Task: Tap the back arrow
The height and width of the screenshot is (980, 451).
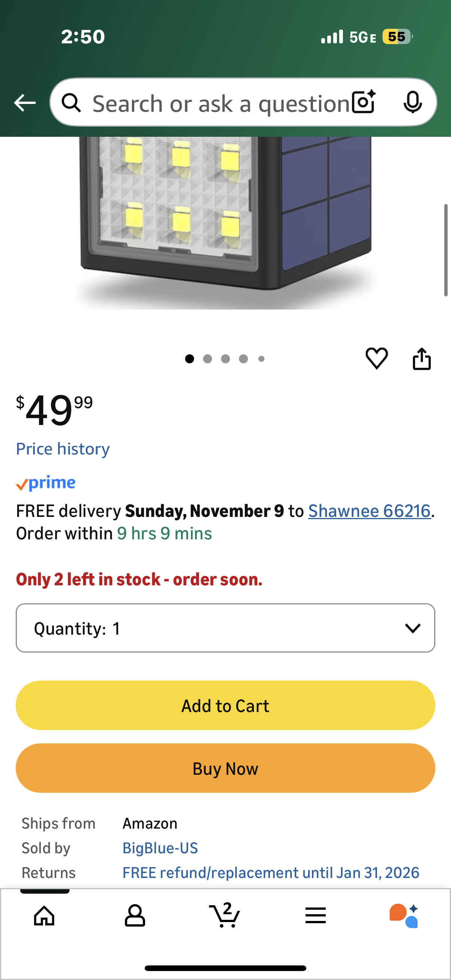Action: [x=25, y=103]
